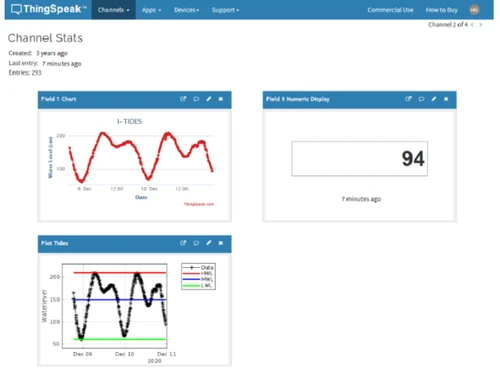Screen dimensions: 500x375
Task: Click the Thingspeak.com chart watermark link
Action: pyautogui.click(x=199, y=204)
